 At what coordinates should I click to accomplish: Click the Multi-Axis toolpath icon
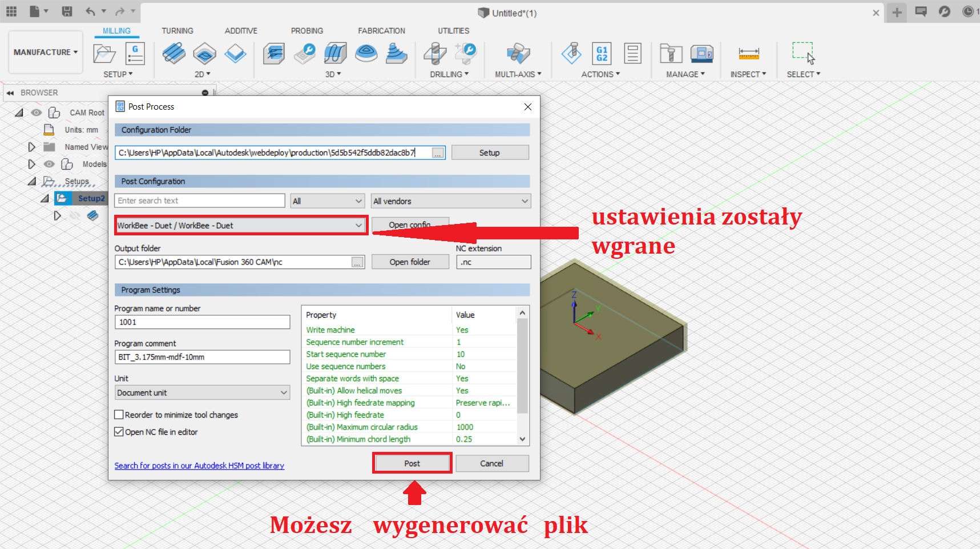(518, 54)
